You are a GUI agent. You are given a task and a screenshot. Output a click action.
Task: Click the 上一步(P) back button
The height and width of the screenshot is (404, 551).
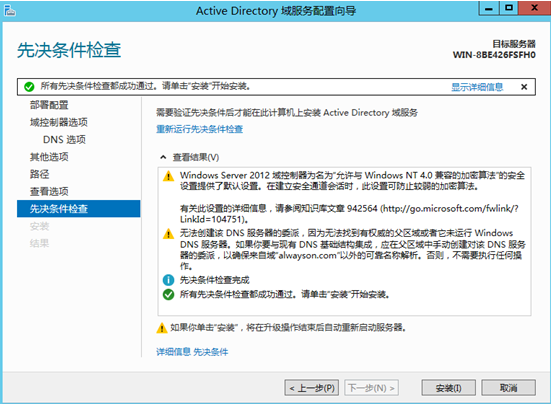(312, 388)
